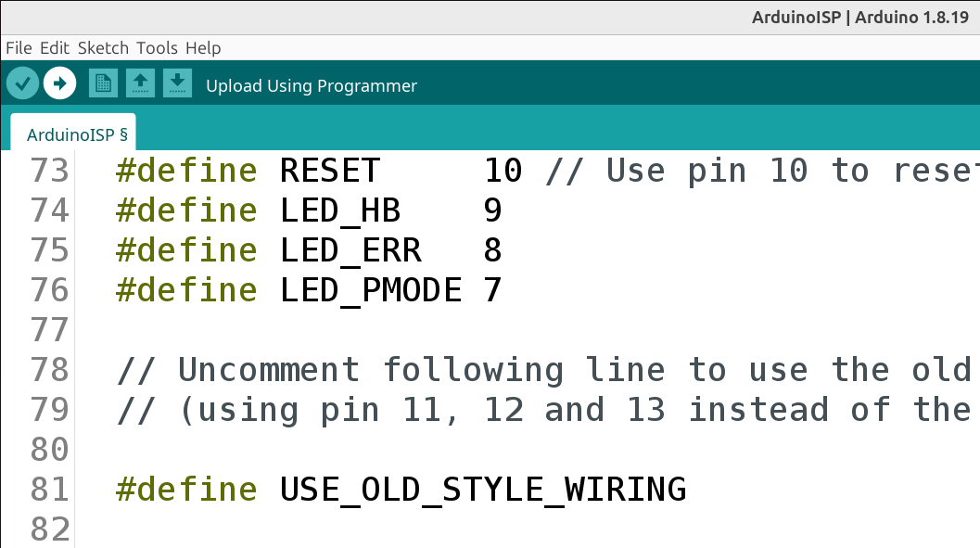Click the RESET define on line 73
This screenshot has width=980, height=548.
click(329, 171)
